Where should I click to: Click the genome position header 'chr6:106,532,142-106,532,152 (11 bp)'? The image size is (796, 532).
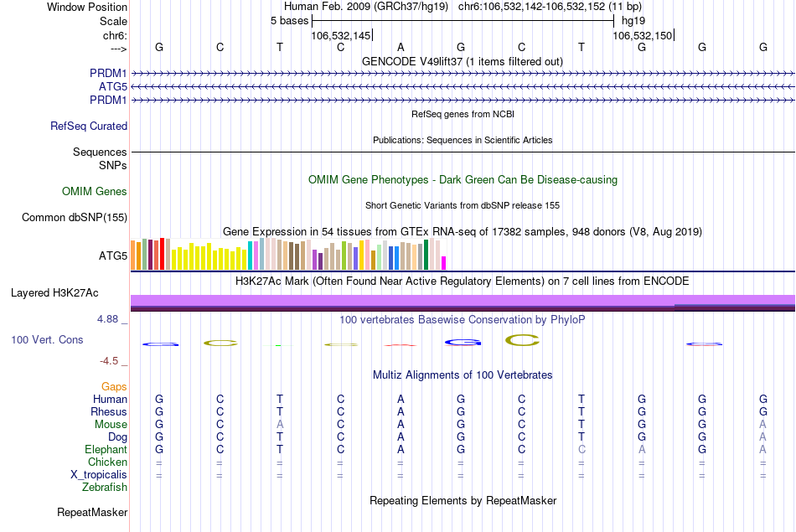point(550,7)
